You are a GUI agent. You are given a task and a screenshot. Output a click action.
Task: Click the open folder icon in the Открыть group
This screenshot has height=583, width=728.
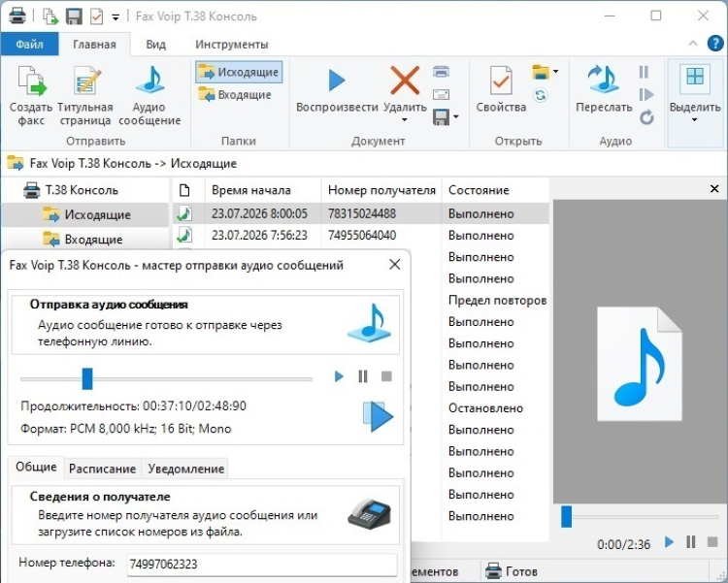tap(541, 72)
